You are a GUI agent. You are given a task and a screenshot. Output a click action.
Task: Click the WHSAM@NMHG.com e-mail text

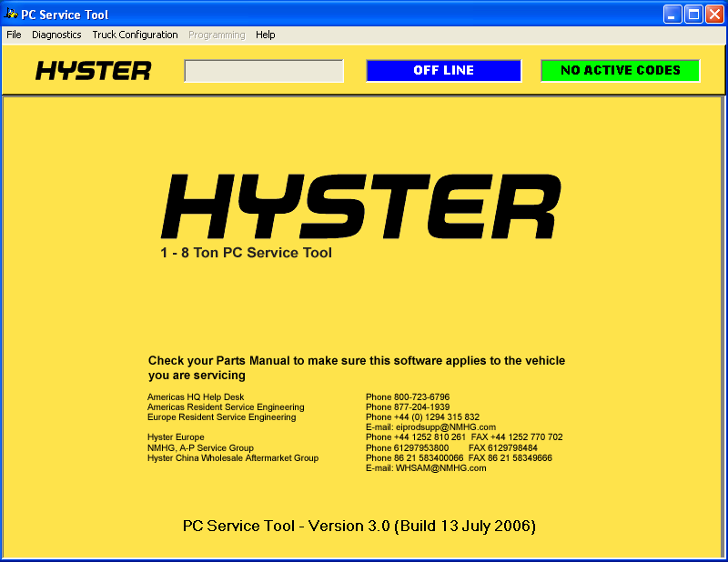pos(426,468)
